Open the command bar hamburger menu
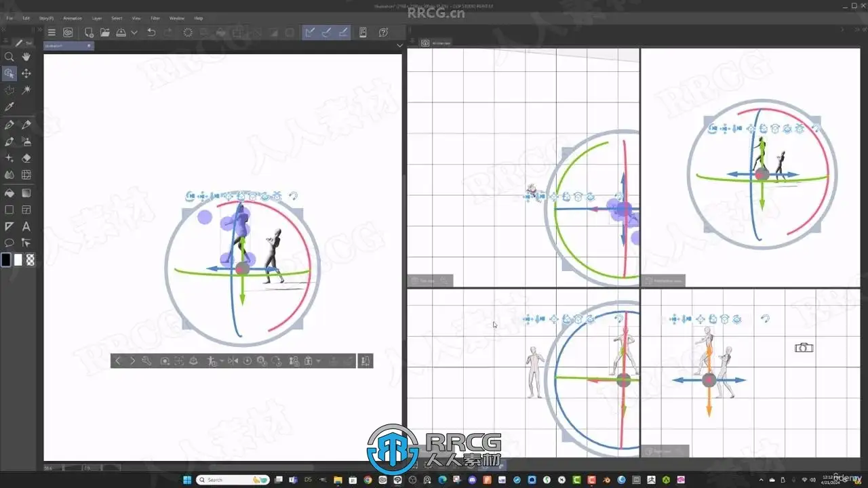The image size is (868, 488). pyautogui.click(x=52, y=33)
